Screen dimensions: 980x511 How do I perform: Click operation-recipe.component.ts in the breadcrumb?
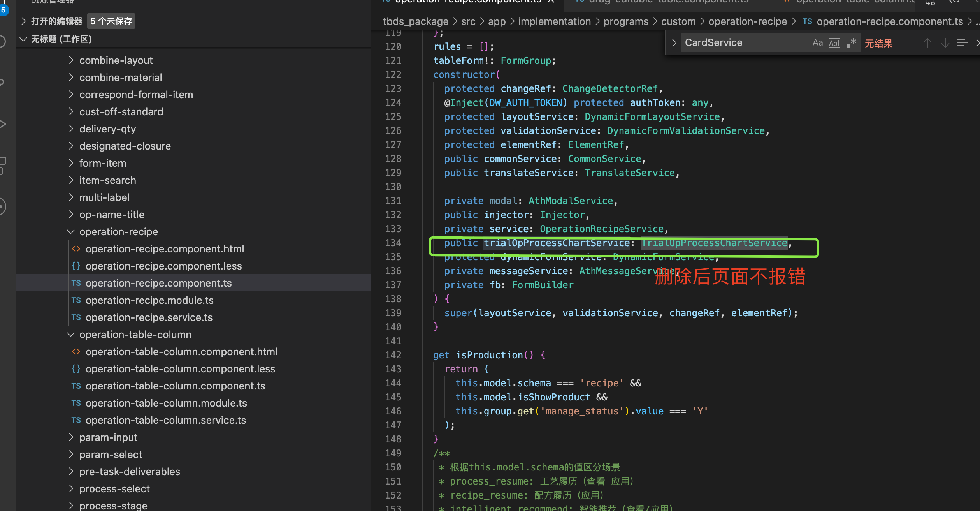click(890, 21)
